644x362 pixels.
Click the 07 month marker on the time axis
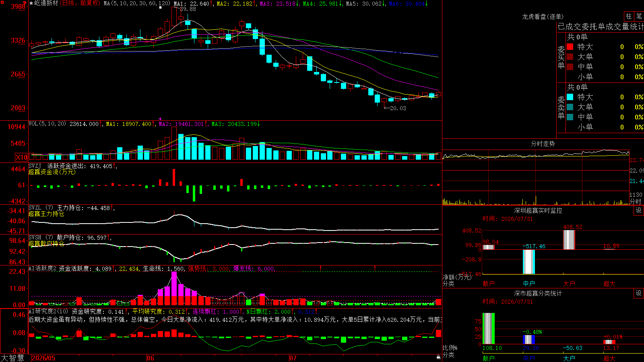click(x=293, y=358)
